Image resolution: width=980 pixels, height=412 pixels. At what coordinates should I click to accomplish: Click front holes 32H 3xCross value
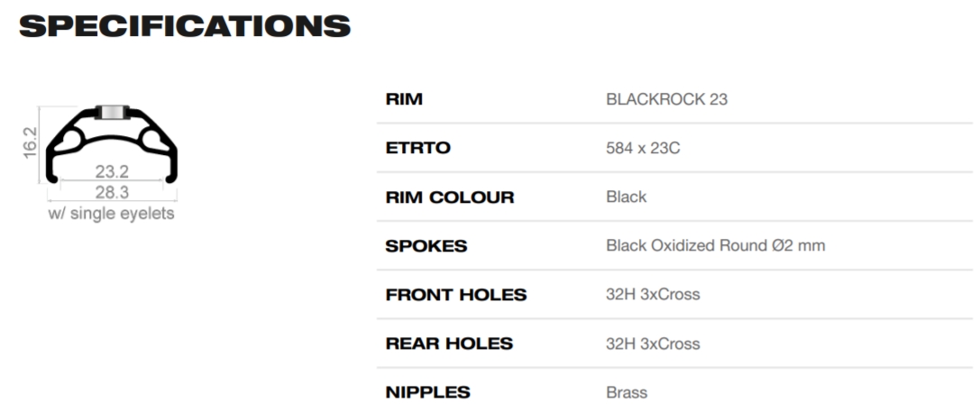pos(653,295)
